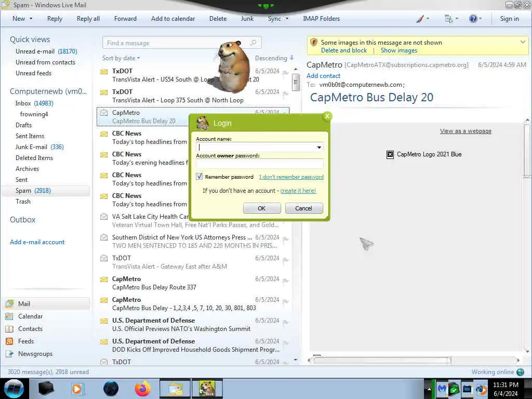This screenshot has height=399, width=532.
Task: Click Add to calendar
Action: 173,19
